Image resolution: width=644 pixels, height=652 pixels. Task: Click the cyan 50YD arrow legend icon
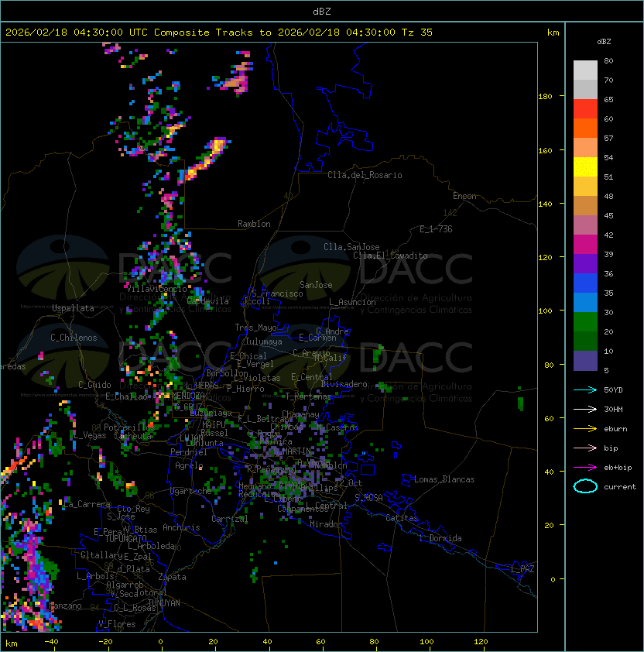pyautogui.click(x=585, y=390)
